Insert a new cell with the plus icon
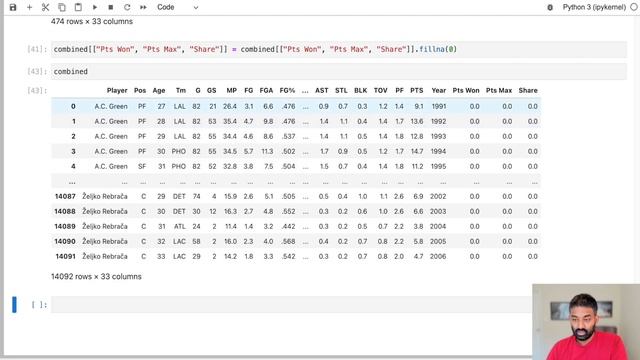Screen dimensions: 640x360 click(x=29, y=7)
